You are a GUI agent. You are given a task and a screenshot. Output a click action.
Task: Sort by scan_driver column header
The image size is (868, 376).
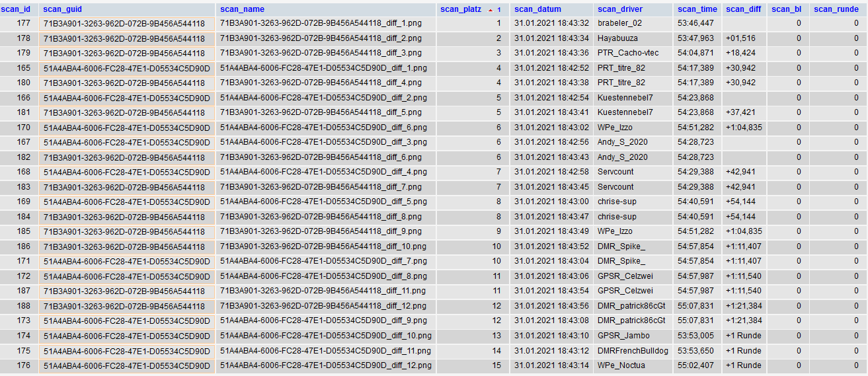click(x=619, y=9)
